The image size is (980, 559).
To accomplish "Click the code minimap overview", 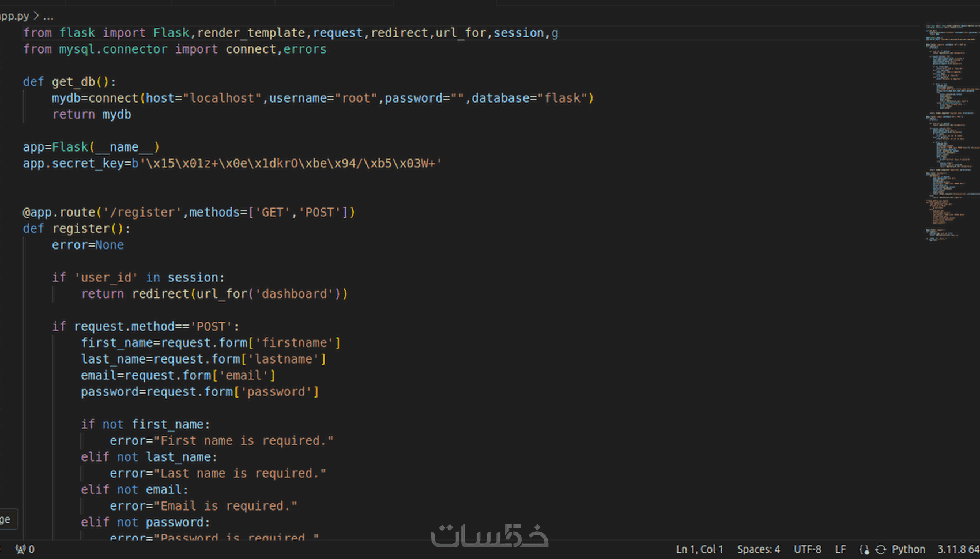I will [951, 133].
